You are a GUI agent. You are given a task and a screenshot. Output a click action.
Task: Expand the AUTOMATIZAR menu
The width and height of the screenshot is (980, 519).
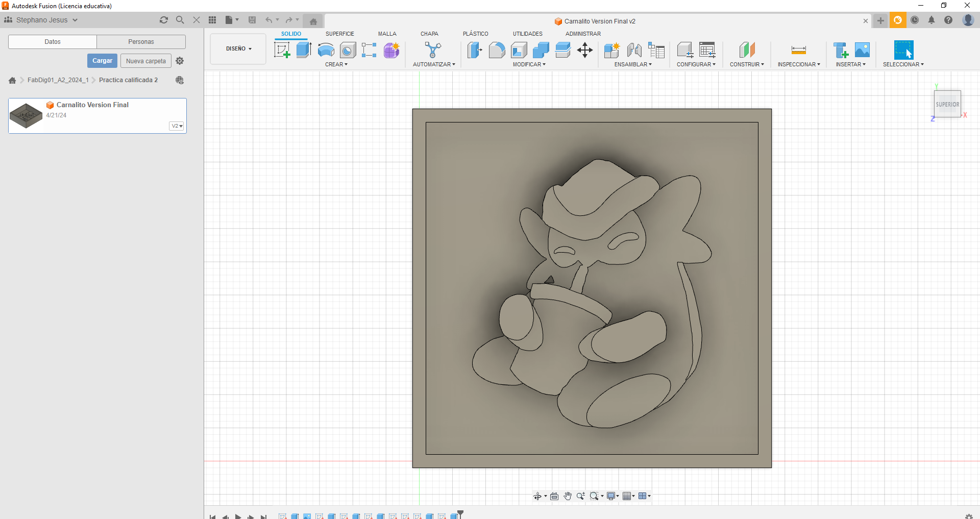(434, 64)
